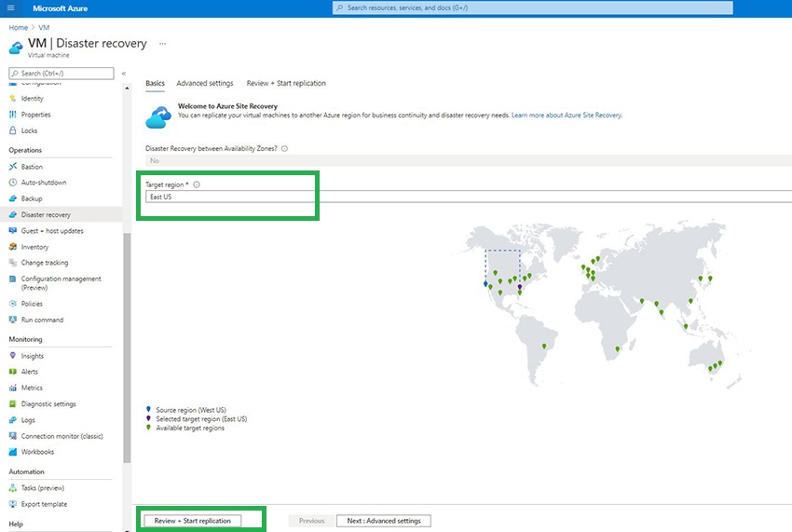Image resolution: width=792 pixels, height=532 pixels.
Task: Open Auto-shutdown settings in sidebar
Action: pos(44,183)
